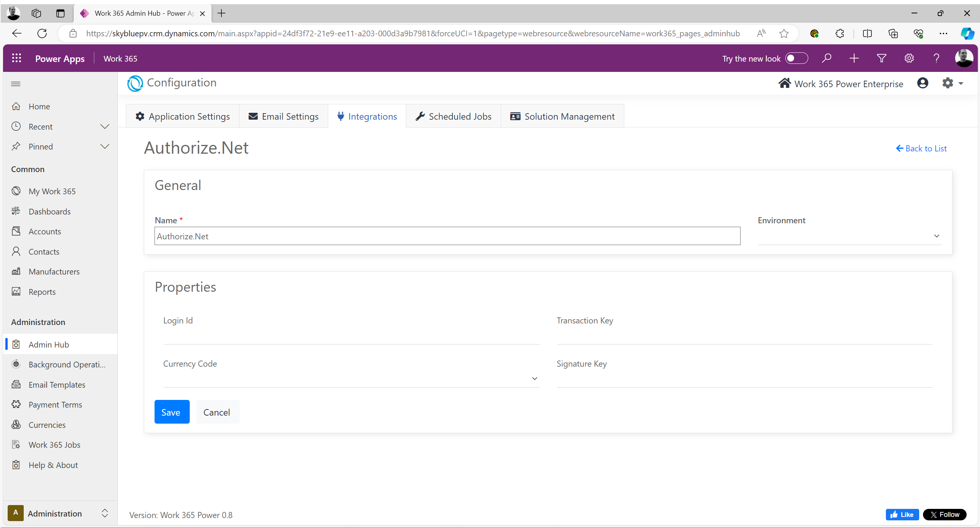Open the Power Apps app launcher waffle

coord(16,58)
